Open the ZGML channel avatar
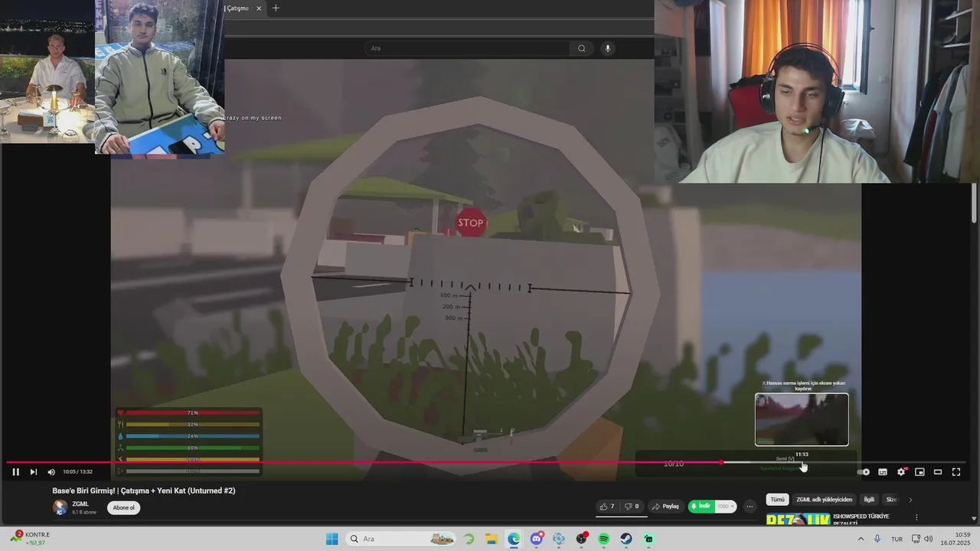 click(60, 507)
